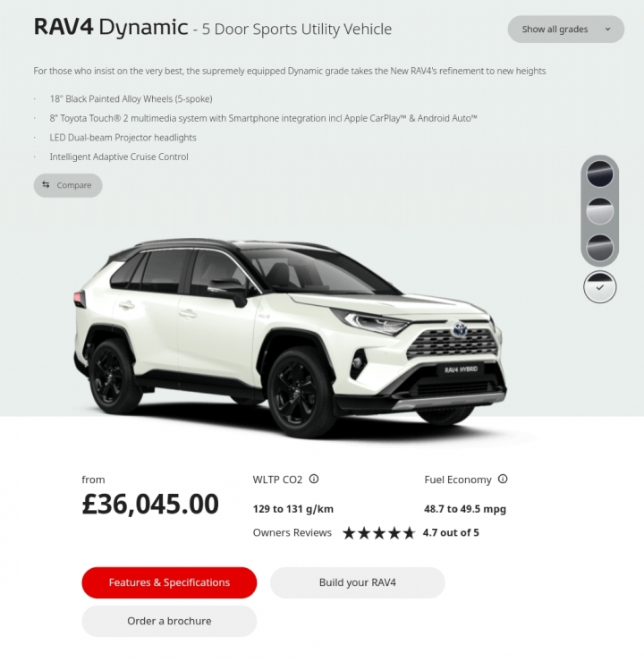Select the white bi-tone colour swatch
Screen dimensions: 644x662
pos(599,286)
